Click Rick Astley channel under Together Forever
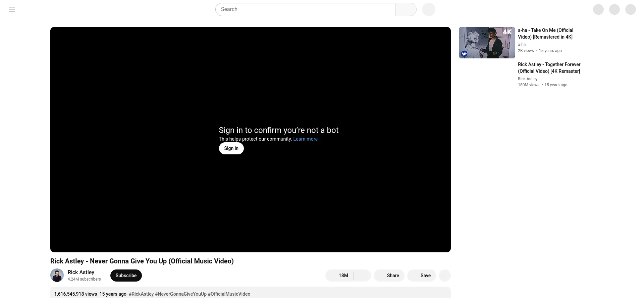 528,79
